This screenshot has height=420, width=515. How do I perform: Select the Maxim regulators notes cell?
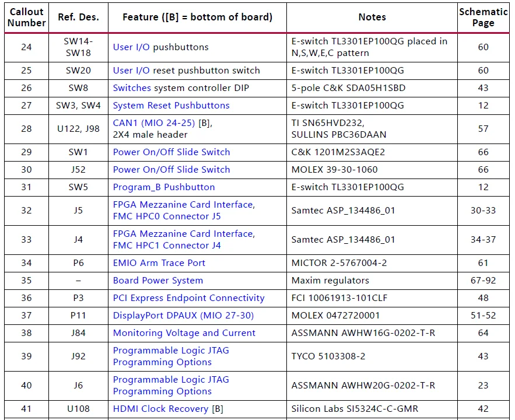[x=330, y=281]
